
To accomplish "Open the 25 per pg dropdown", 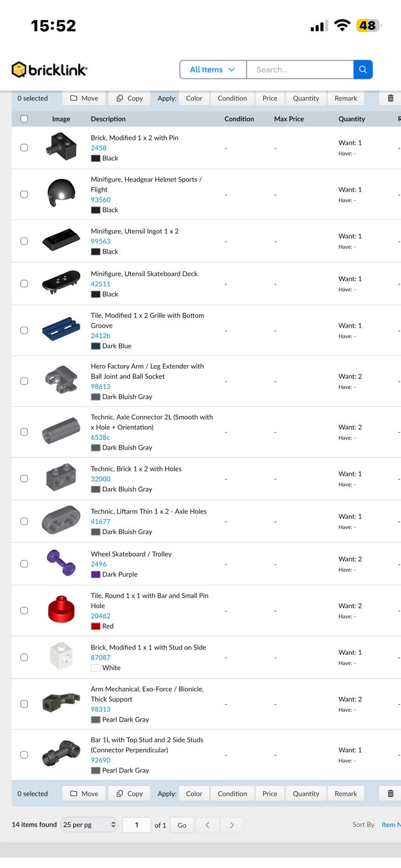I will coord(89,825).
